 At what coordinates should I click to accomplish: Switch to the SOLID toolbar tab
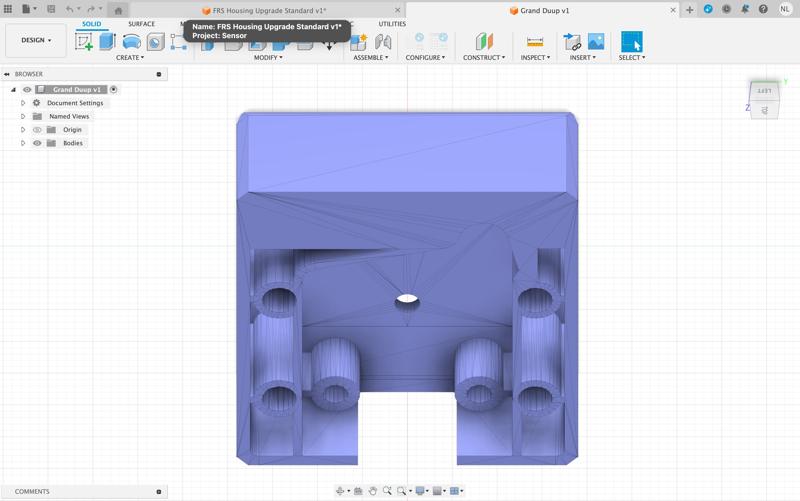[91, 24]
